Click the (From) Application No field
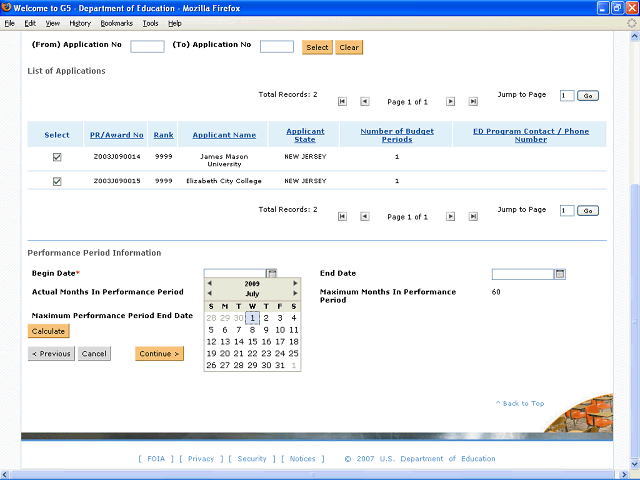Viewport: 640px width, 480px height. tap(147, 46)
